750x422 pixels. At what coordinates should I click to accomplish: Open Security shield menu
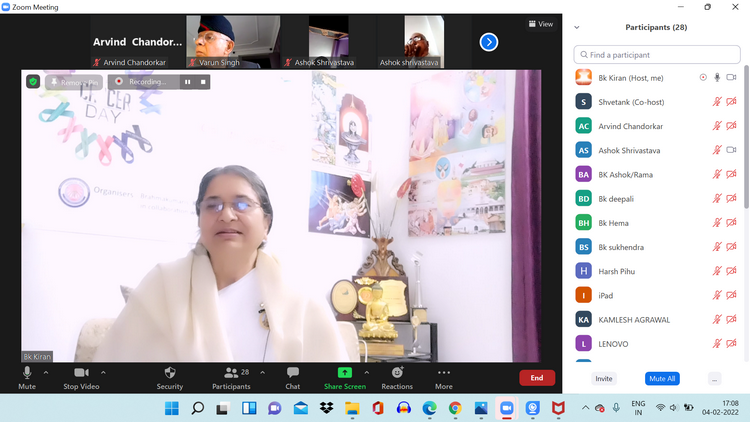pos(170,378)
